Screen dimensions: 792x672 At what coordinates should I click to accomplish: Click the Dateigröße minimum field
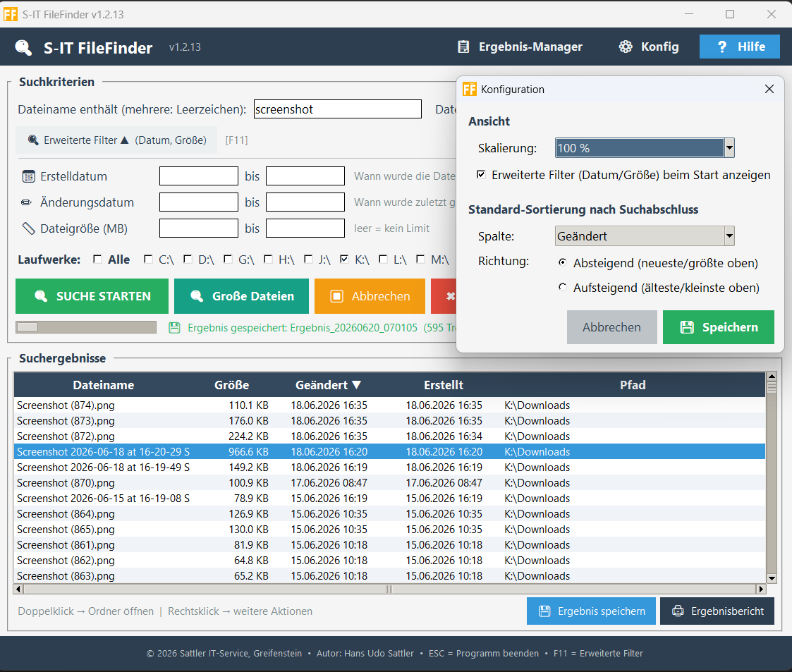pyautogui.click(x=198, y=228)
